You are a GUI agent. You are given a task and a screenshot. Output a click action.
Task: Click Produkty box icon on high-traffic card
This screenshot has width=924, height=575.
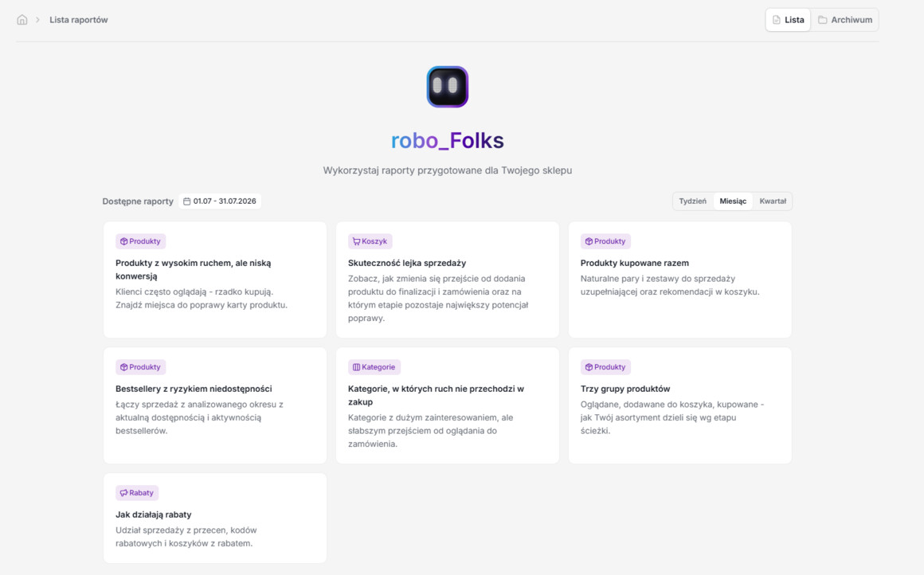click(123, 241)
